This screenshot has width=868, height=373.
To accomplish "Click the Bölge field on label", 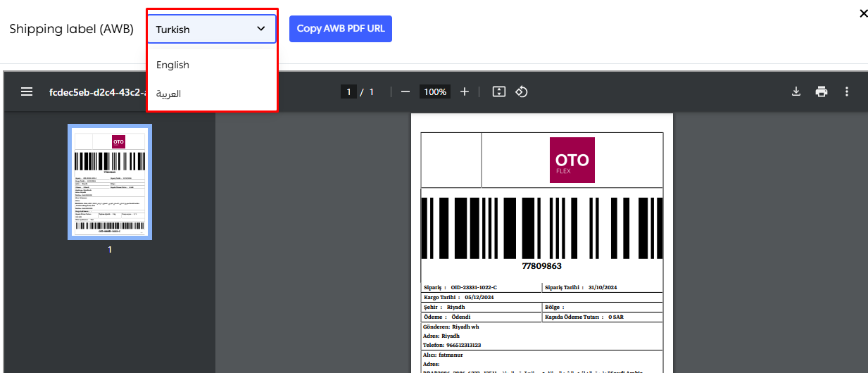I will 555,308.
